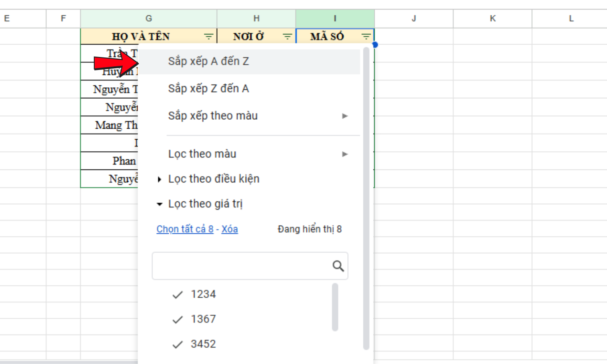Click the Xóa link to clear selection
This screenshot has height=364, width=607.
(x=229, y=229)
